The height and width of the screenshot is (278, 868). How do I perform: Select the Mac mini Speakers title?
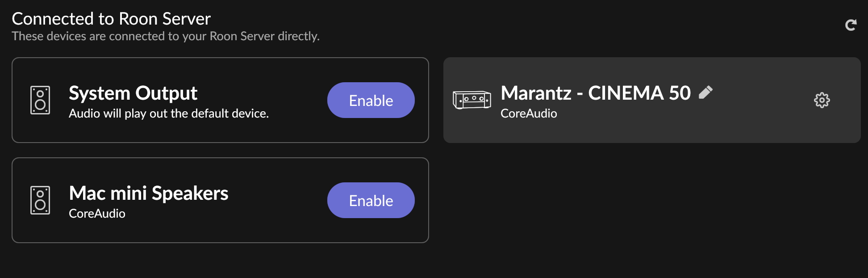[x=149, y=194]
